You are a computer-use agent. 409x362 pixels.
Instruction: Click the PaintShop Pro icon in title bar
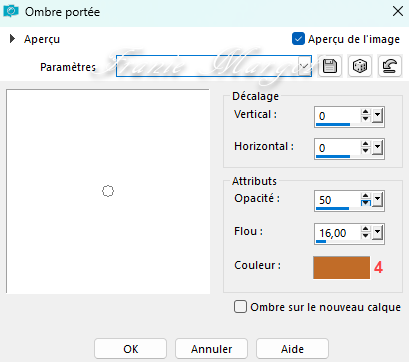11,11
